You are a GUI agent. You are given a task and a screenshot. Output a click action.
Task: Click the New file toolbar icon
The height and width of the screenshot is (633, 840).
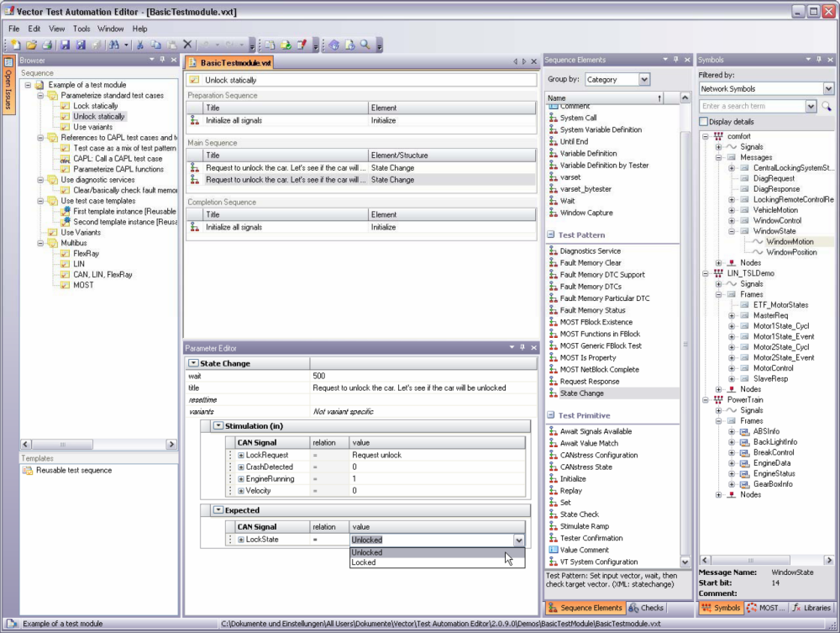pyautogui.click(x=14, y=45)
